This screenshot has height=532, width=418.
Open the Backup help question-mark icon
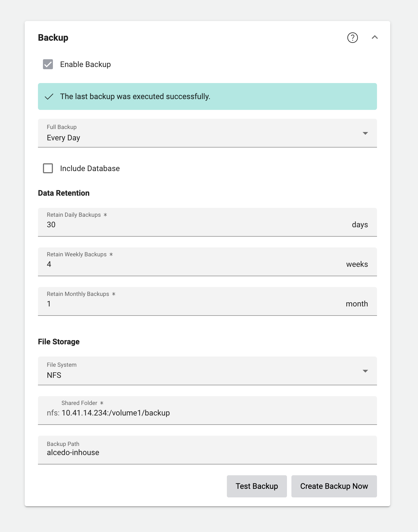click(352, 38)
